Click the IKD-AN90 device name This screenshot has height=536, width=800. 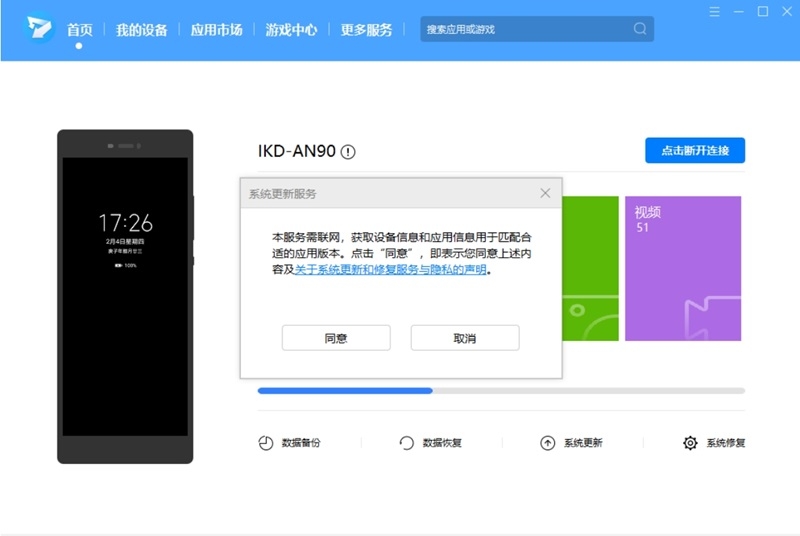(296, 151)
